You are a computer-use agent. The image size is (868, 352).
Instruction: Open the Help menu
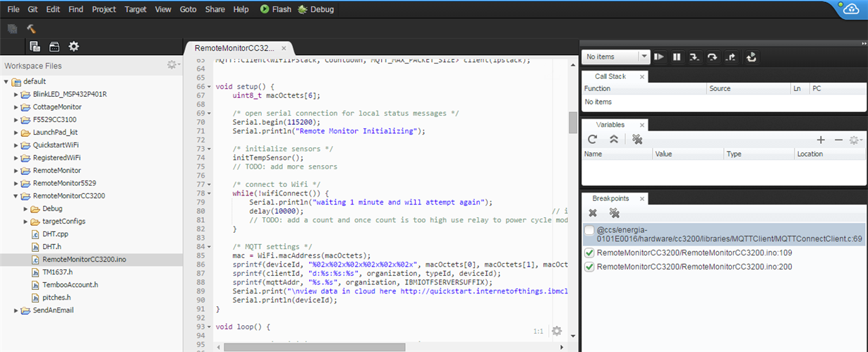(x=241, y=9)
